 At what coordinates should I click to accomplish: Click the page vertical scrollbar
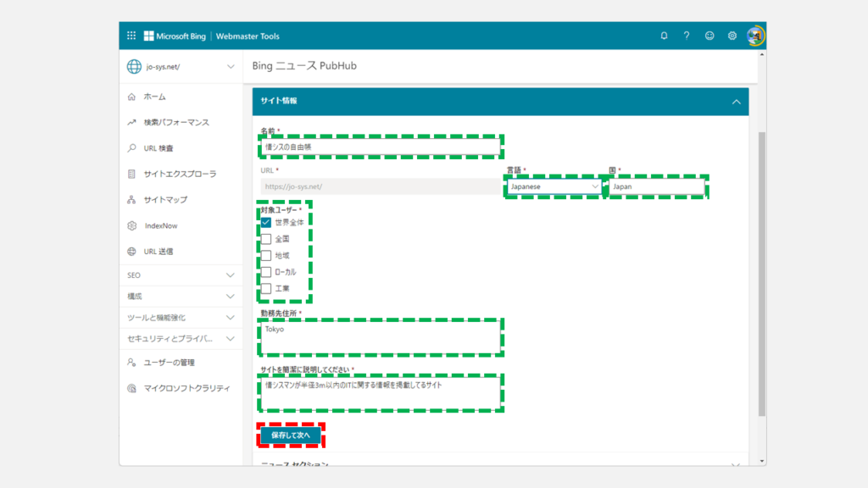[761, 271]
